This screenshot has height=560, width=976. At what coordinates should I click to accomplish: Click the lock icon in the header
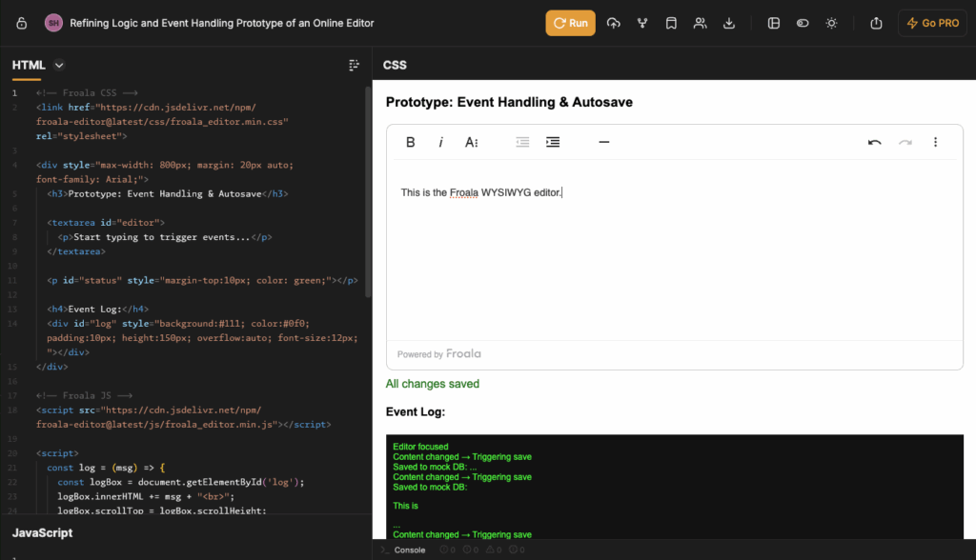(x=21, y=23)
